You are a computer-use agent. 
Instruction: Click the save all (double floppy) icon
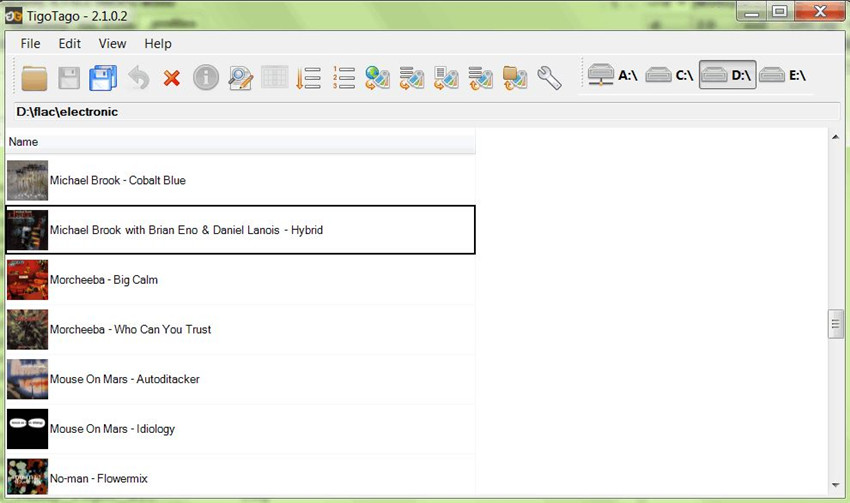point(103,77)
